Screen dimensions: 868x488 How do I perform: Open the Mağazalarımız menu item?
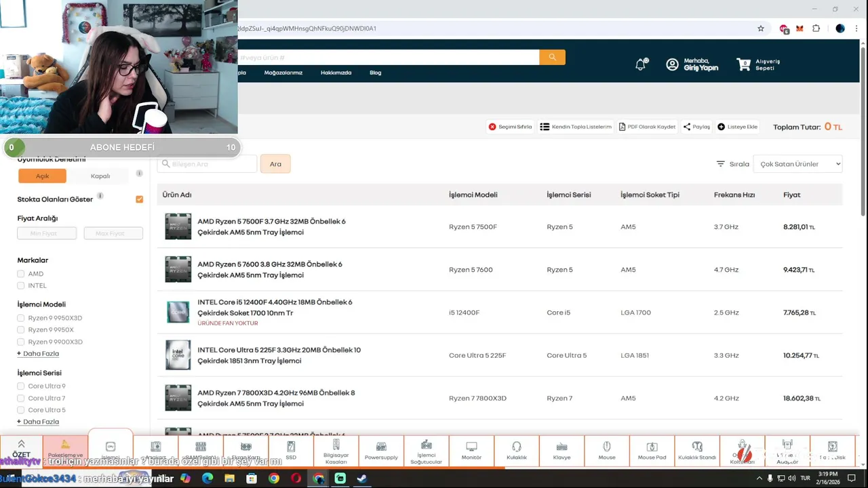(x=283, y=73)
